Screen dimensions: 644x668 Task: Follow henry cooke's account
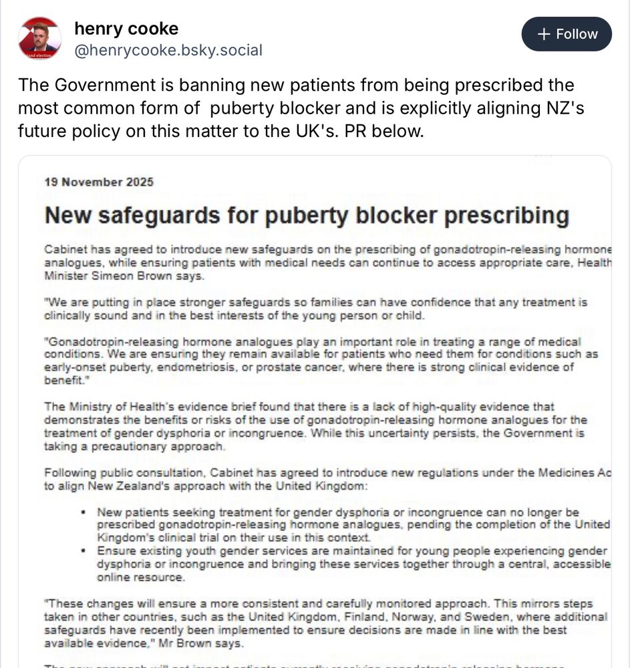point(566,34)
